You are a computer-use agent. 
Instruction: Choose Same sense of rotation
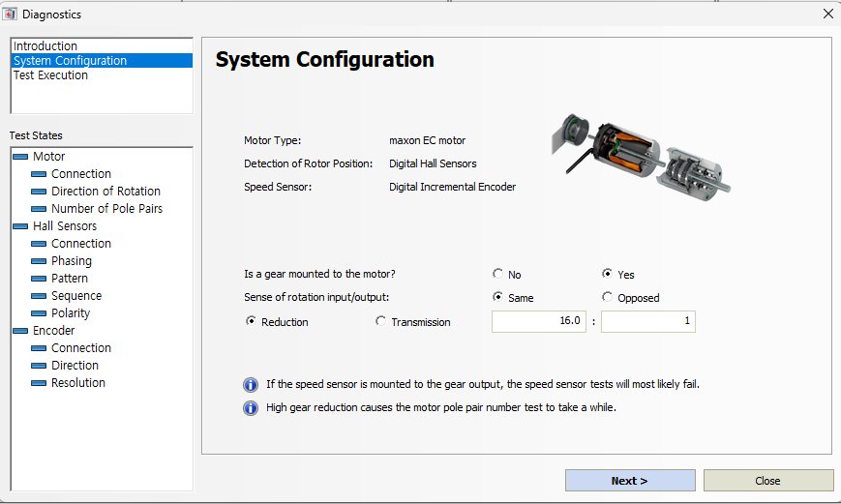coord(497,297)
